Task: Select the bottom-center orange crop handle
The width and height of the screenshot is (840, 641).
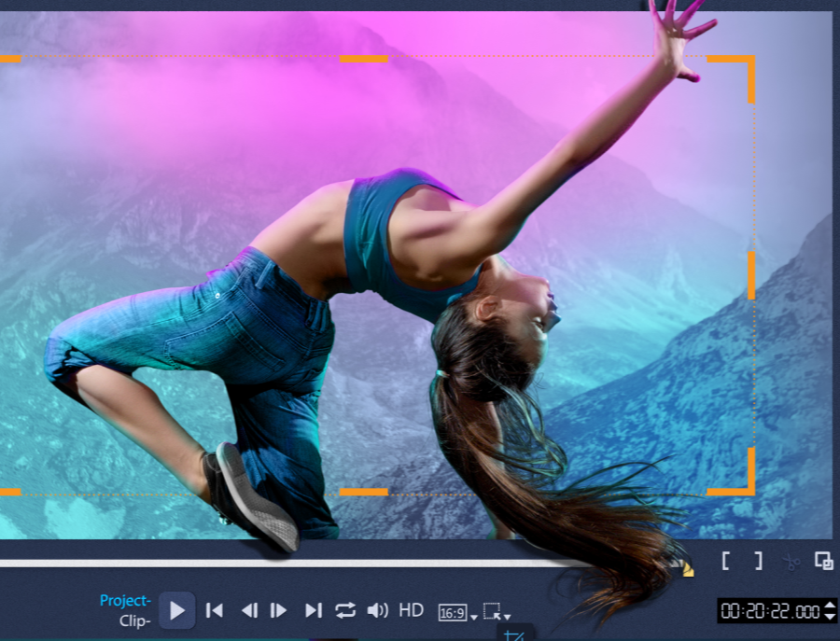Action: click(364, 492)
